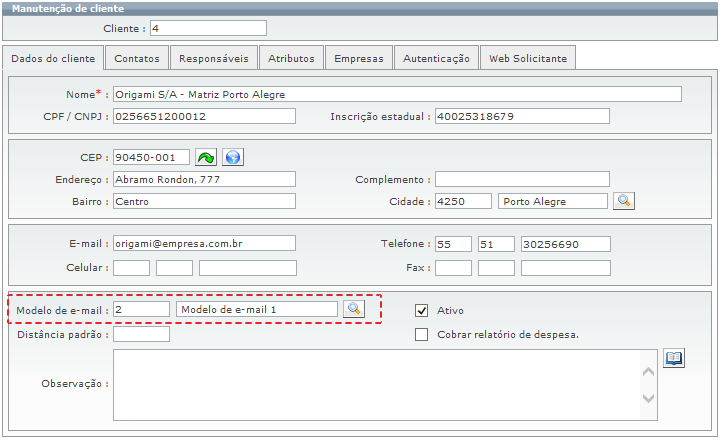Open the Contatos tab

click(x=137, y=58)
